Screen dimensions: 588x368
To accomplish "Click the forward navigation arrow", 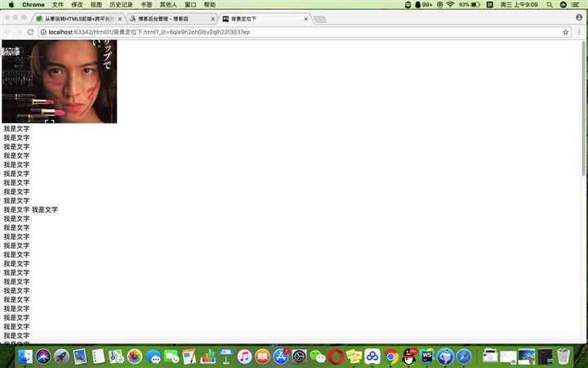I will pos(19,32).
